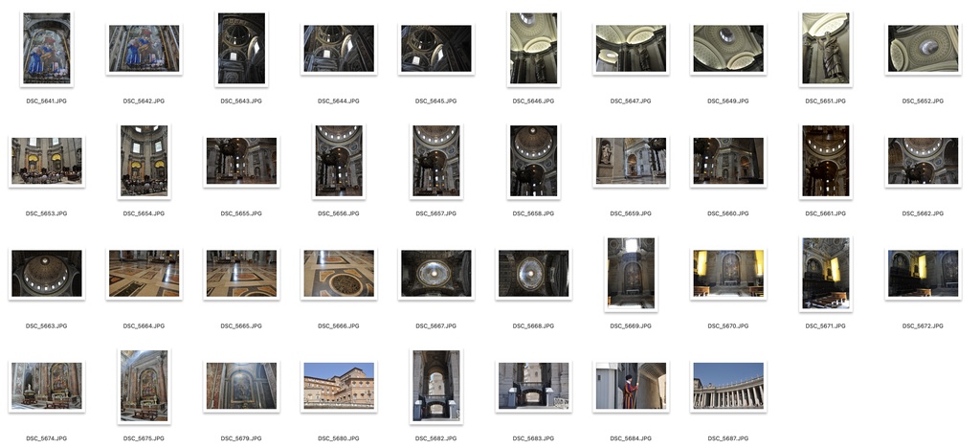Select the DSC_5668.JPG thumbnail image

533,273
